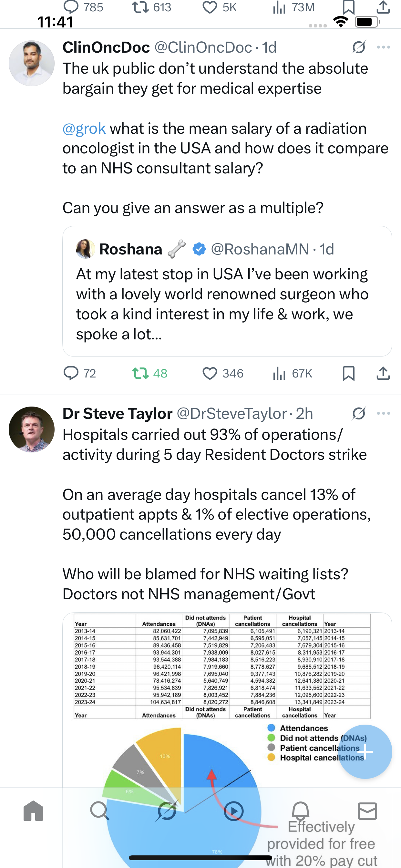Tap the compose new post button
The height and width of the screenshot is (868, 401).
365,751
